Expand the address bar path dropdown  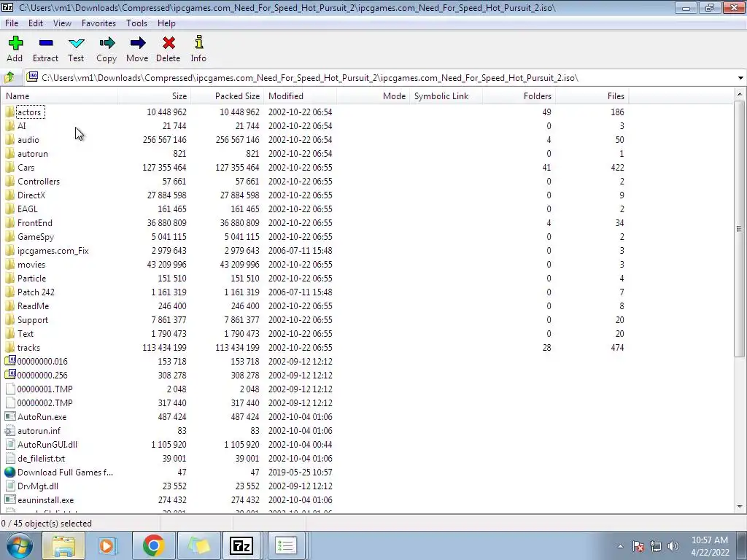740,77
